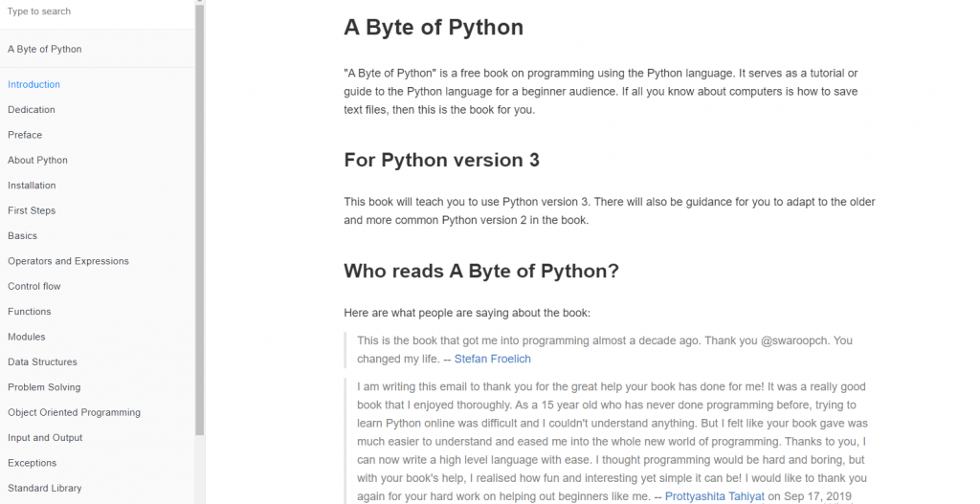The width and height of the screenshot is (980, 504).
Task: Select the Basics chapter
Action: (23, 235)
